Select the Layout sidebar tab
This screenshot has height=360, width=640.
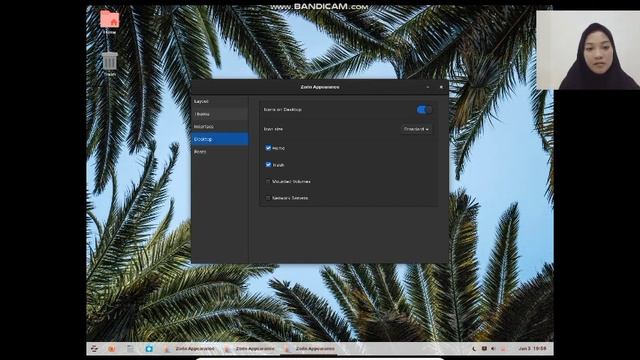point(220,101)
